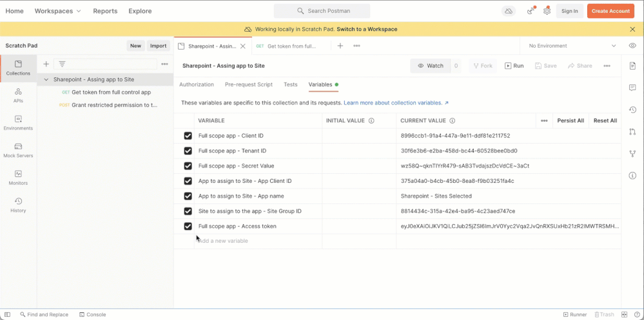This screenshot has height=320, width=644.
Task: Open tab bar three-dot options menu
Action: (357, 46)
